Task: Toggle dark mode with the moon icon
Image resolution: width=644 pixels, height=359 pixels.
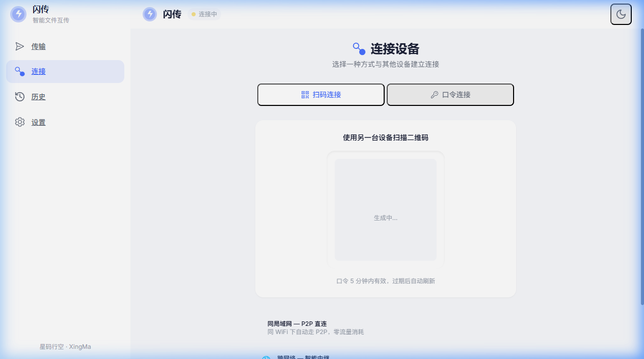Action: (x=621, y=14)
